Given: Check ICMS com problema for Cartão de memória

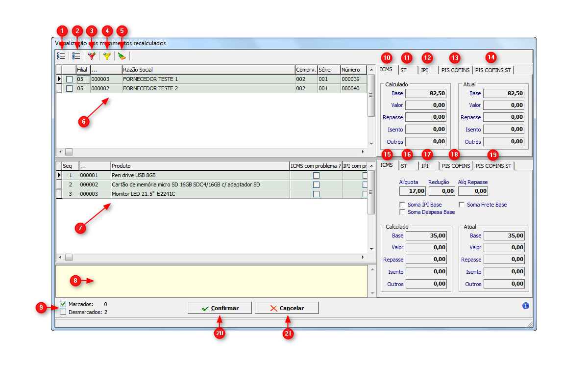Looking at the screenshot, I should point(316,184).
